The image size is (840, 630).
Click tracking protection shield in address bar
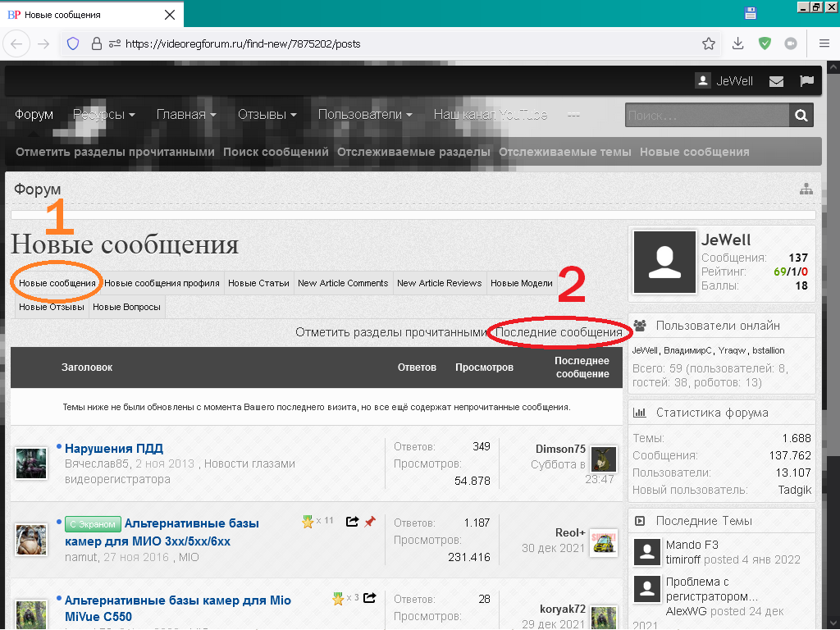point(73,43)
